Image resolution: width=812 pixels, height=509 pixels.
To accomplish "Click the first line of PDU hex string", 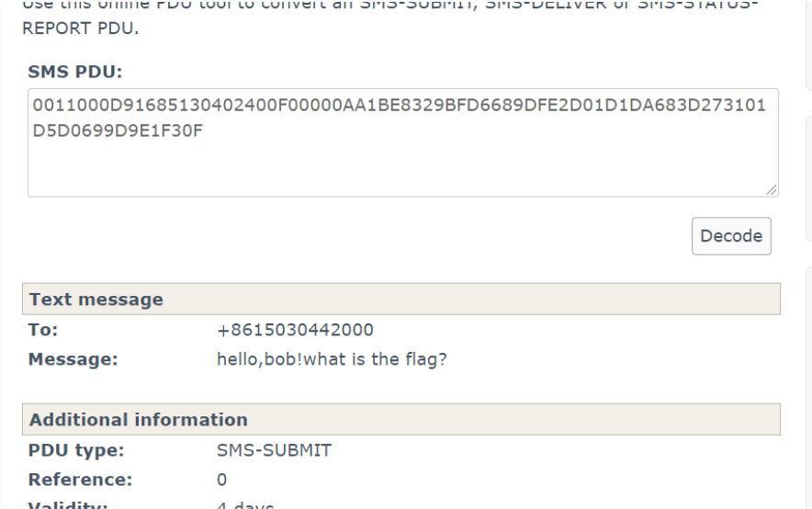I will point(400,105).
